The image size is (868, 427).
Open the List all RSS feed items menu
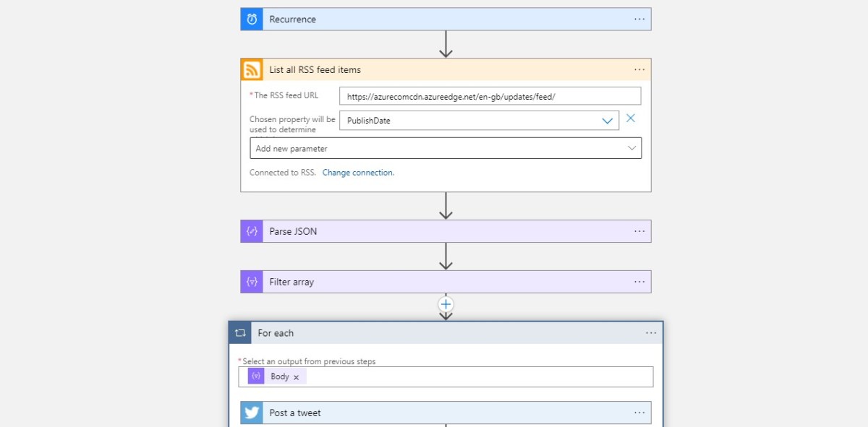pos(639,69)
